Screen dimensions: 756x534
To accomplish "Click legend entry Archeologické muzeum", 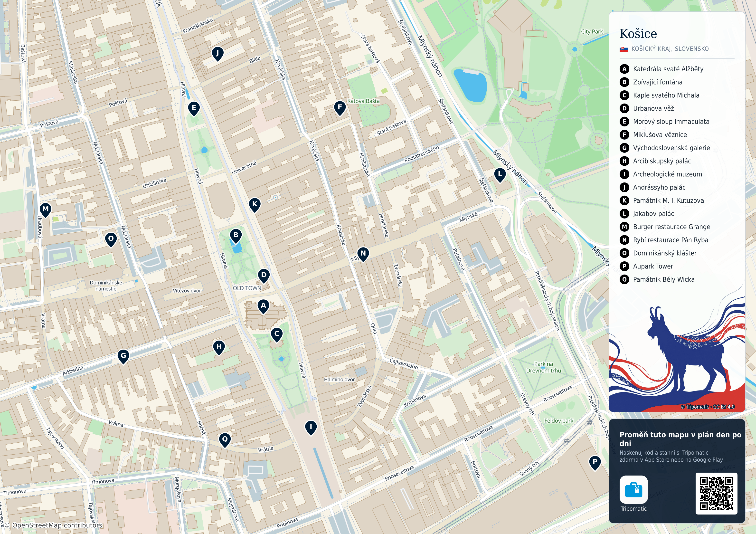I will pyautogui.click(x=661, y=174).
